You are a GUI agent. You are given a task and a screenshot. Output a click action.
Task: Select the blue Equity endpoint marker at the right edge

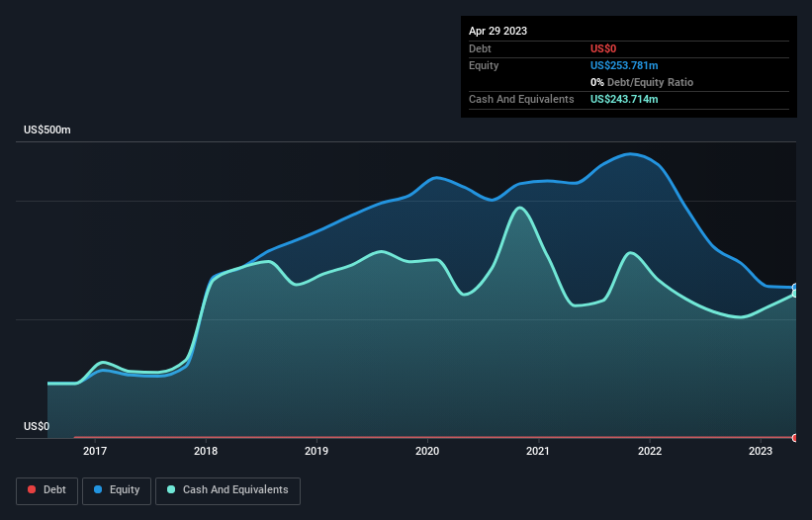[795, 288]
